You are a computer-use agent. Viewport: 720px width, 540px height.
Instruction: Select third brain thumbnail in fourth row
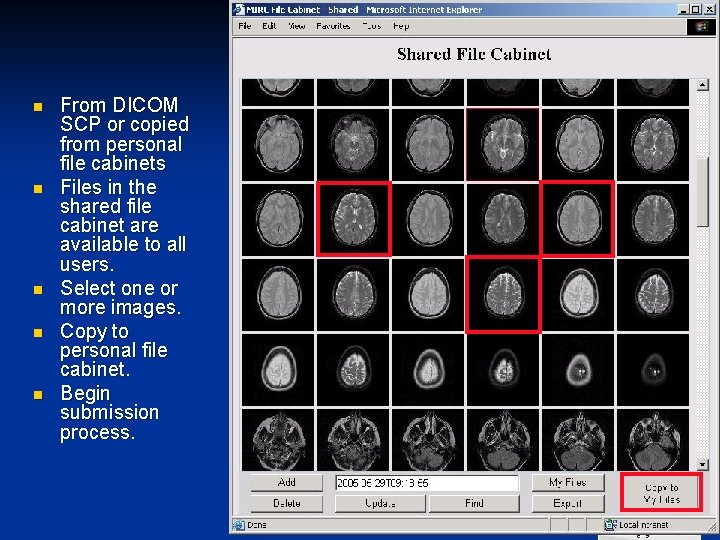point(428,295)
